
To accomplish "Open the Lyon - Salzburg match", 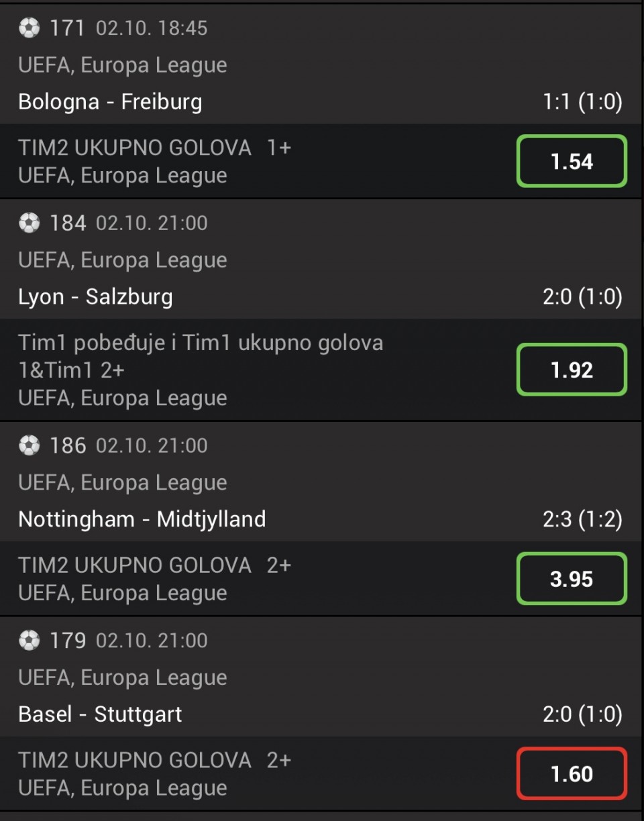I will pos(96,296).
